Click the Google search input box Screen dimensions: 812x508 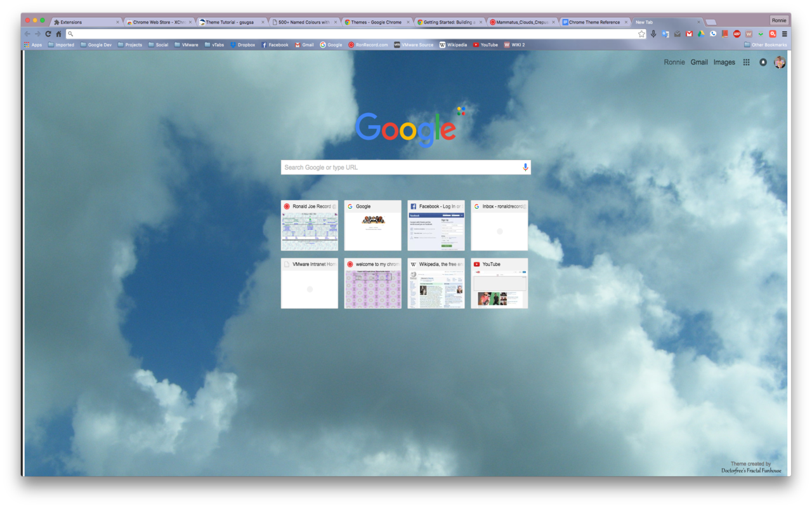pyautogui.click(x=401, y=167)
